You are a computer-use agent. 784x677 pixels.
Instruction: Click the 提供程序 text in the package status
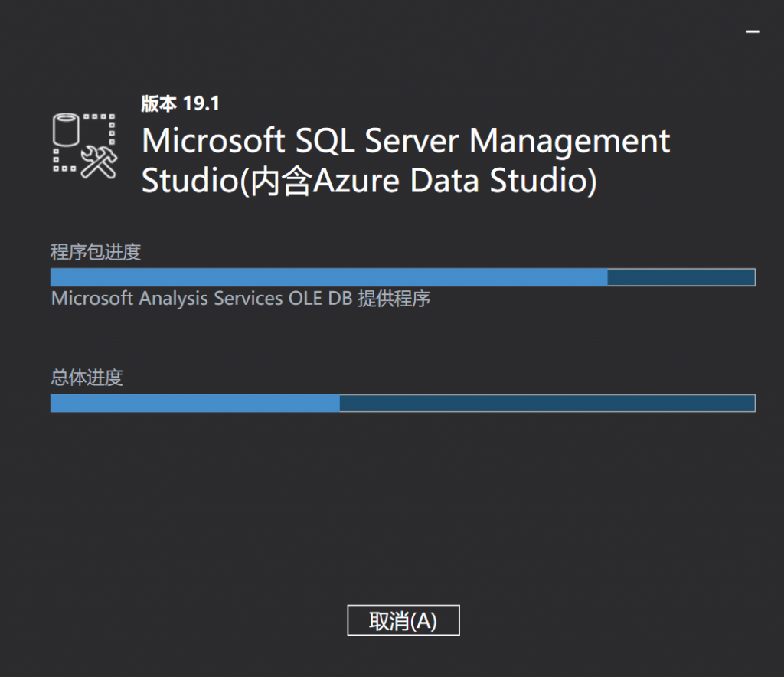[x=394, y=299]
